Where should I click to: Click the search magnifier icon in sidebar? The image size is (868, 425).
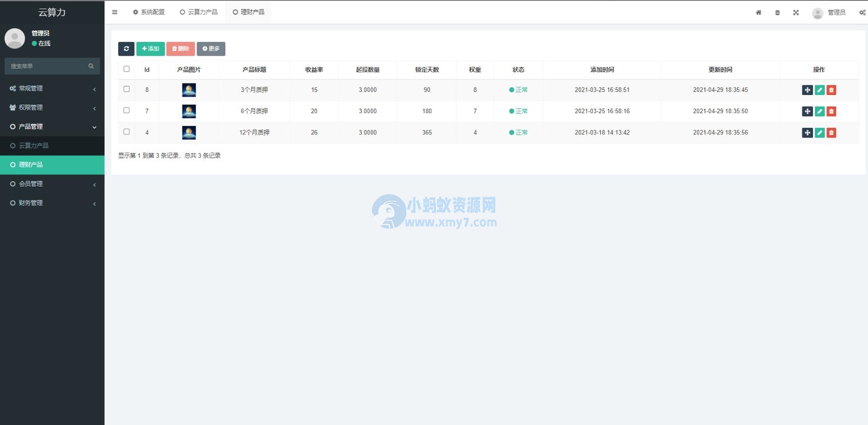pyautogui.click(x=91, y=66)
